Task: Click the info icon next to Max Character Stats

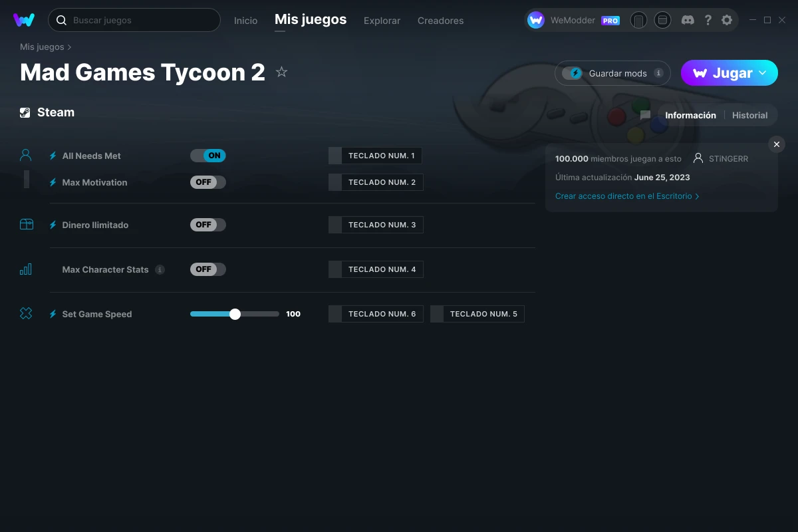Action: [160, 269]
